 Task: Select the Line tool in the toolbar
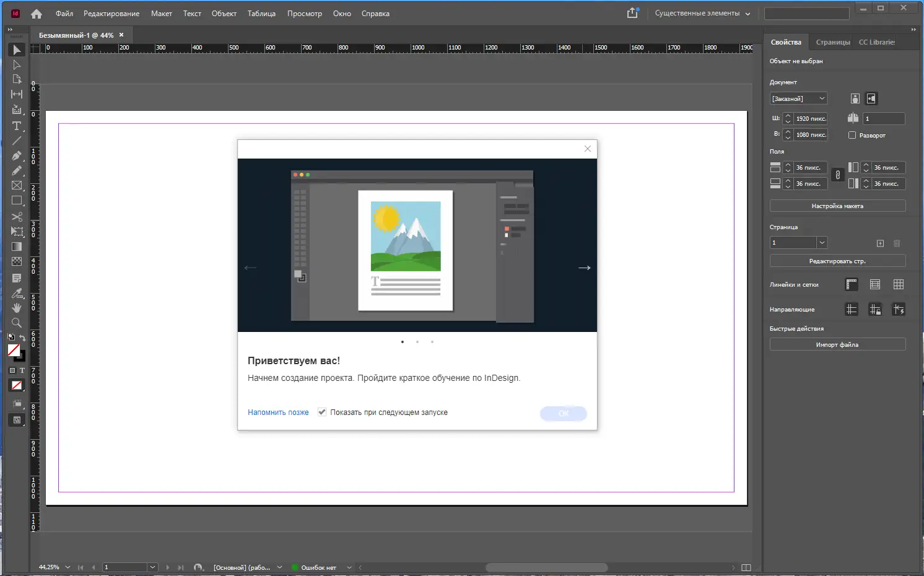point(17,141)
